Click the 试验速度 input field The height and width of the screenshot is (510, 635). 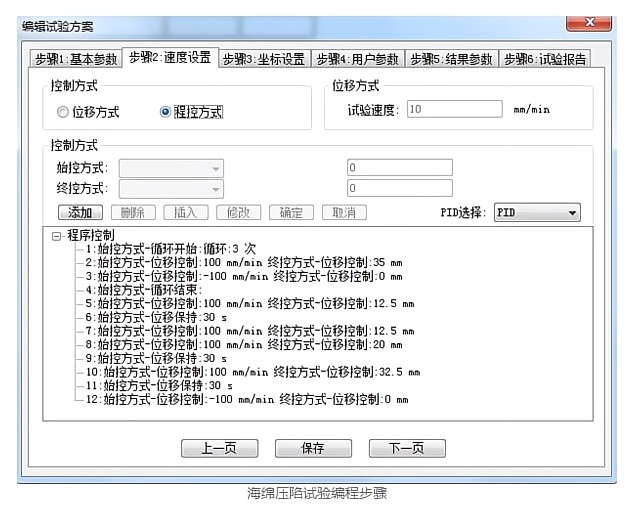point(454,109)
